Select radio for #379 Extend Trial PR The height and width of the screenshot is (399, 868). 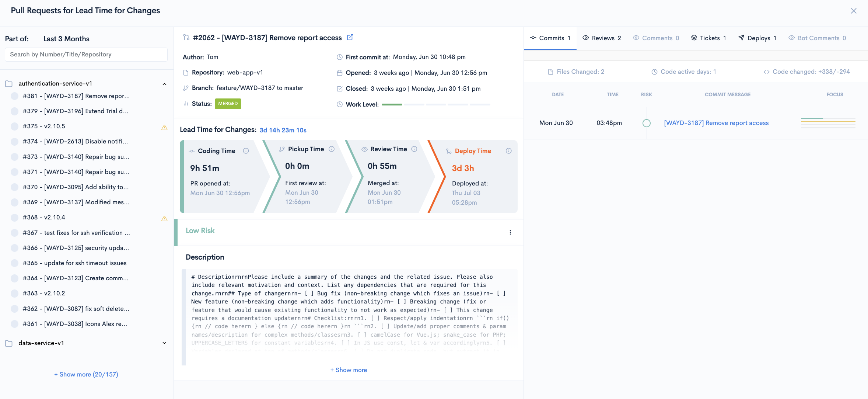[15, 111]
